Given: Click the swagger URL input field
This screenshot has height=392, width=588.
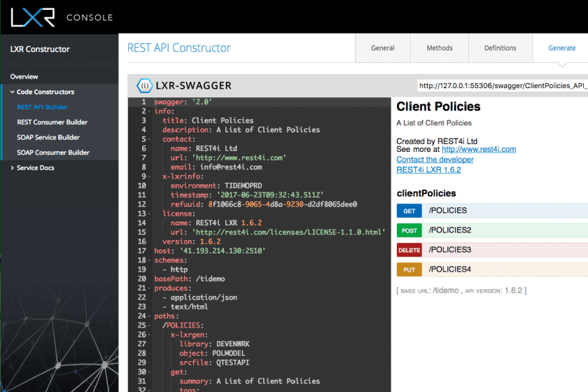Looking at the screenshot, I should [501, 86].
